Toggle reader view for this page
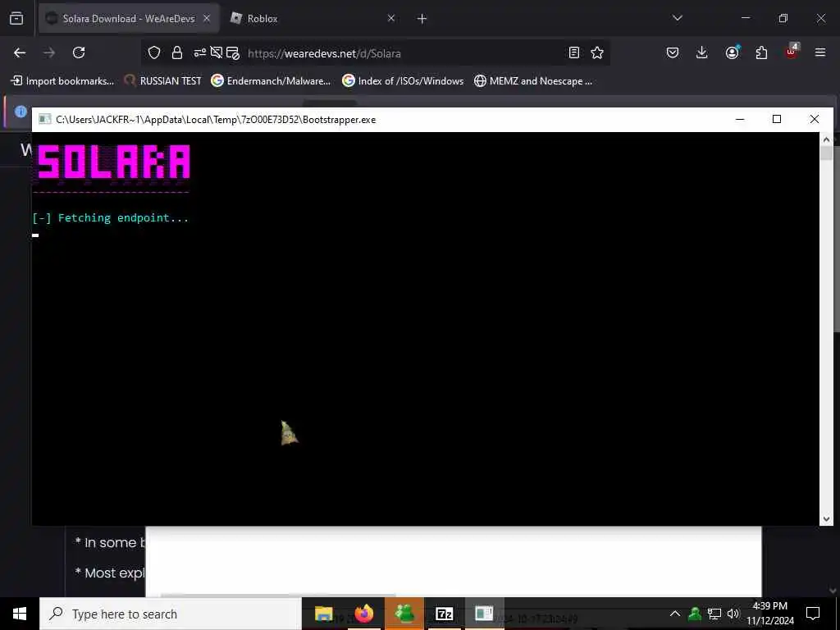 (574, 52)
